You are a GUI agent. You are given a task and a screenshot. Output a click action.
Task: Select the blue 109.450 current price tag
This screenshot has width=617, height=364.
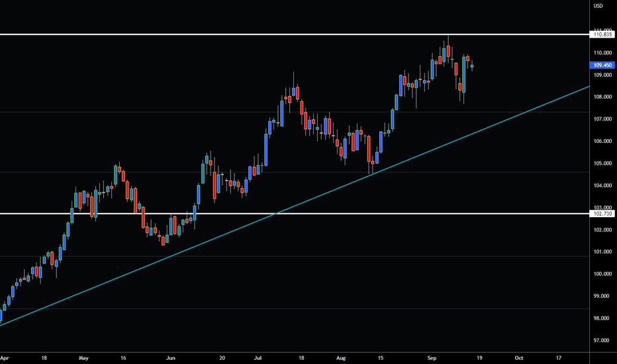pos(602,66)
